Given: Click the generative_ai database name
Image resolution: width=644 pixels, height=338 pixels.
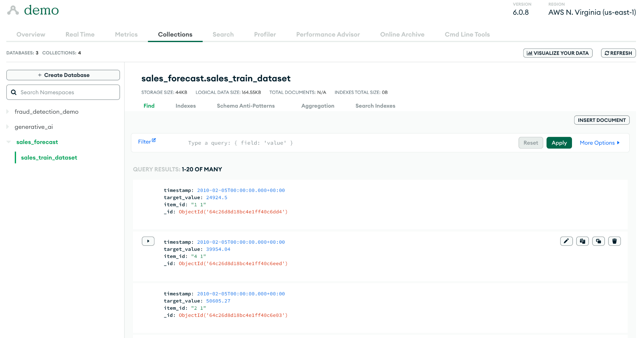Looking at the screenshot, I should tap(34, 127).
